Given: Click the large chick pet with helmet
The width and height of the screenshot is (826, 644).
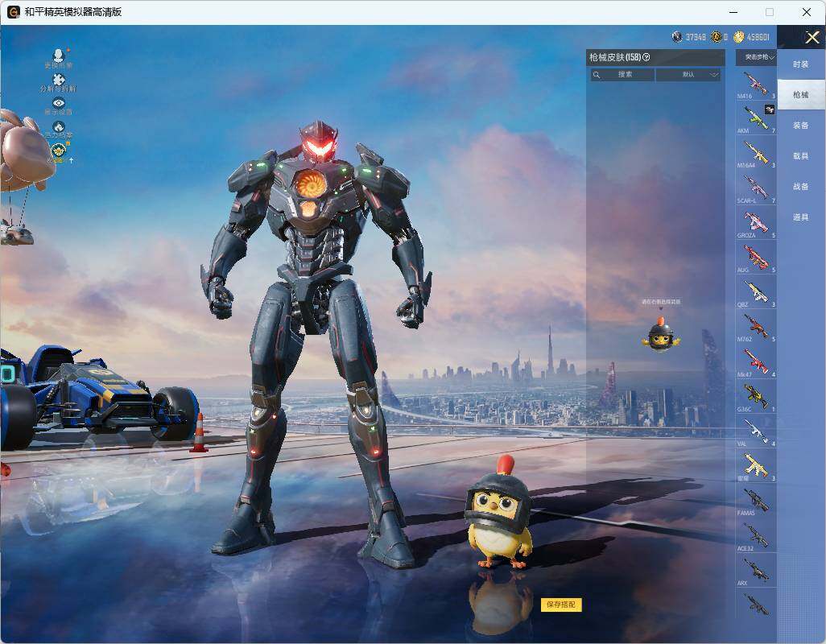Looking at the screenshot, I should pyautogui.click(x=499, y=514).
